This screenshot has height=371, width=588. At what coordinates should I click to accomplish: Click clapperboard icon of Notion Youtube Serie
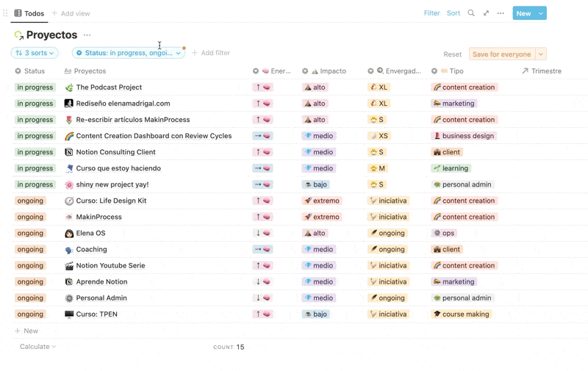coord(69,266)
